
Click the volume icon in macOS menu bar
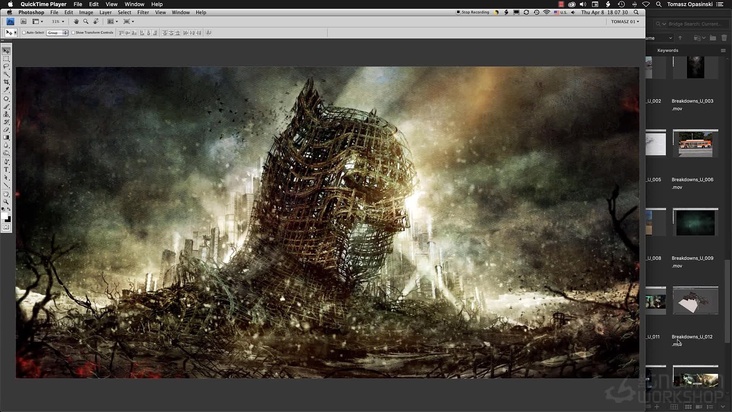pos(583,4)
